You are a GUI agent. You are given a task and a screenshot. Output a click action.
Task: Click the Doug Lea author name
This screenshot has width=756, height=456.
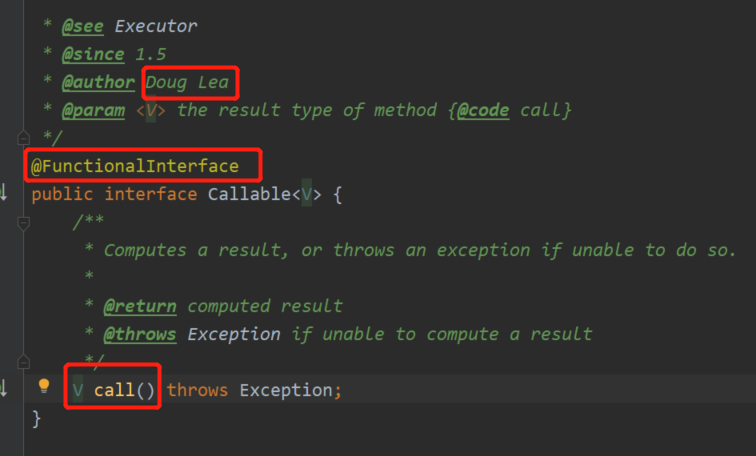click(x=187, y=82)
